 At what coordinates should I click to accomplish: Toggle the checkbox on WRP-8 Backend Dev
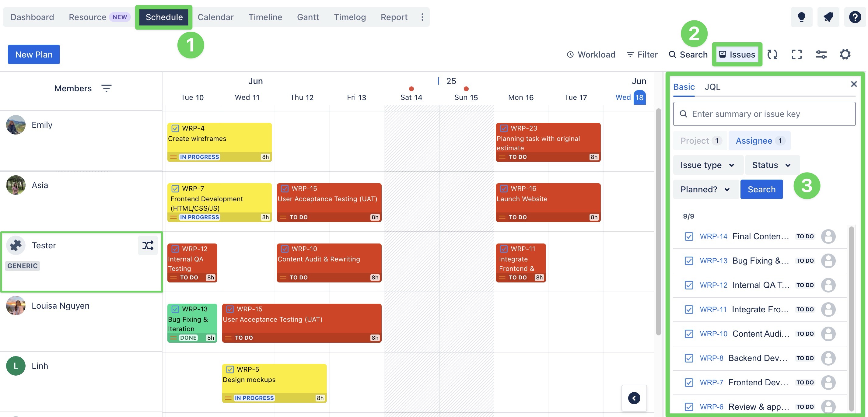[x=689, y=358]
